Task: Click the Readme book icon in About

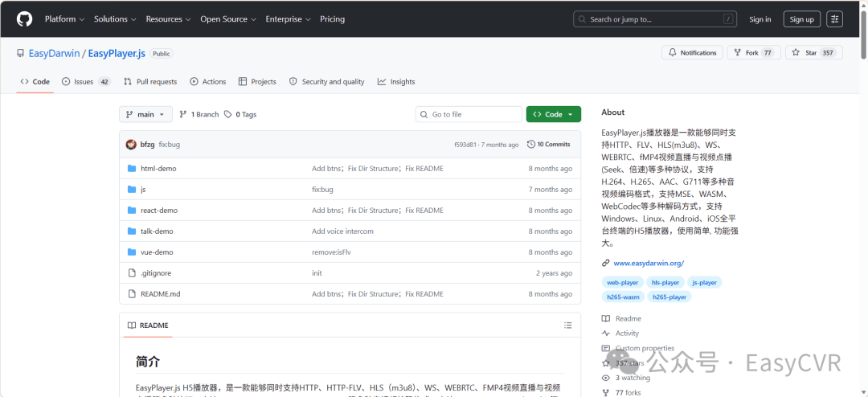Action: click(x=606, y=319)
